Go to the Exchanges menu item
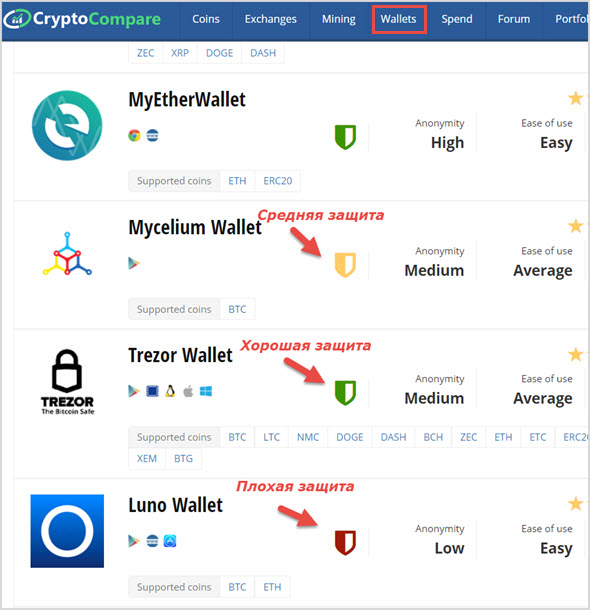Screen dimensions: 590x610 click(271, 19)
